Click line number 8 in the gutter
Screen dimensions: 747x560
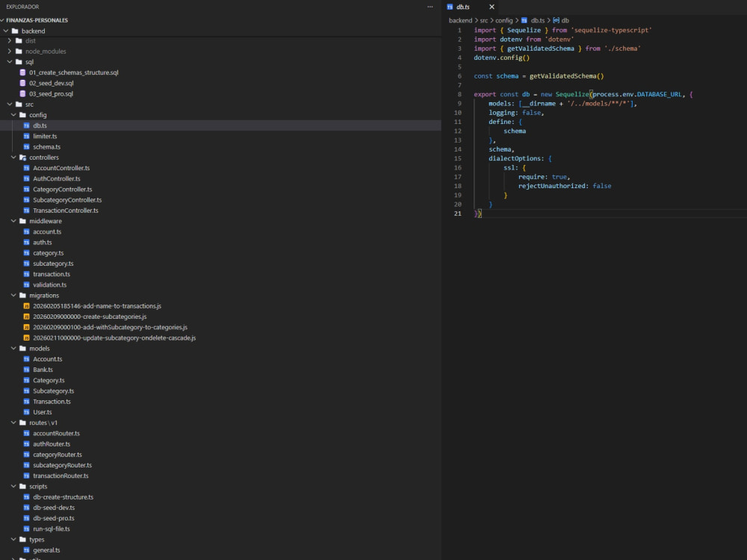click(x=459, y=94)
